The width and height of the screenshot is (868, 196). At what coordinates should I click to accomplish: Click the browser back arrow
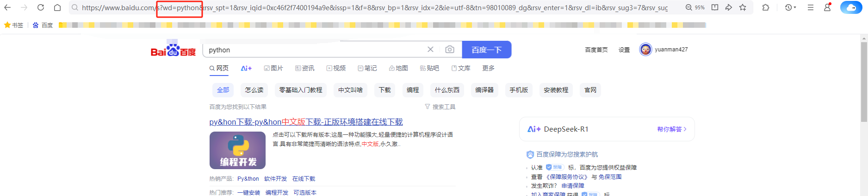click(7, 7)
